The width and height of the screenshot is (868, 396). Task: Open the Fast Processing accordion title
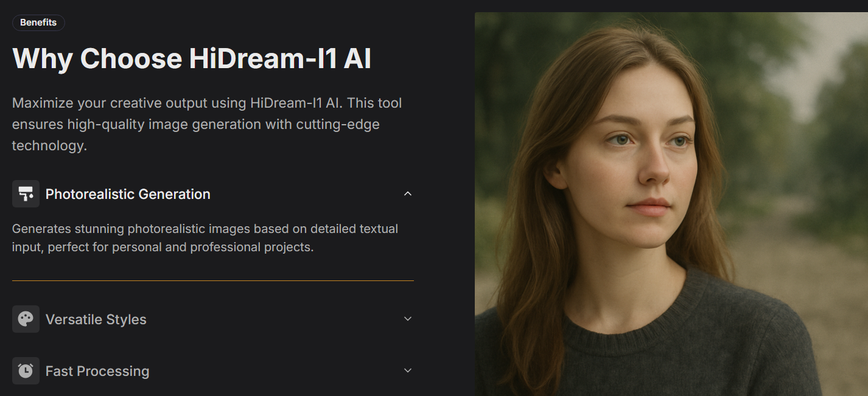[x=97, y=371]
